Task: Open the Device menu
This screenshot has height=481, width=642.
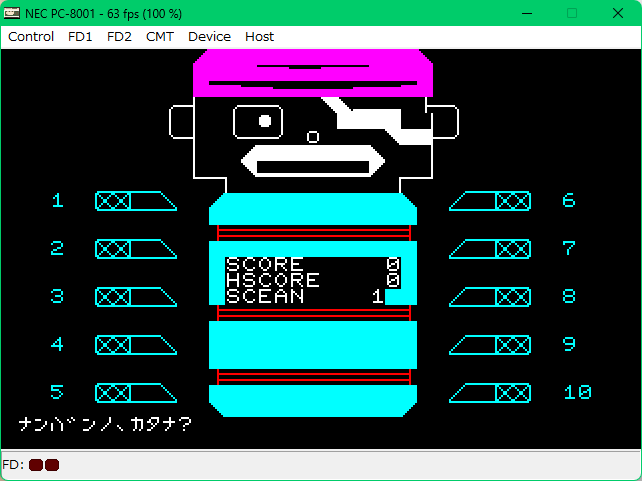Action: point(209,37)
